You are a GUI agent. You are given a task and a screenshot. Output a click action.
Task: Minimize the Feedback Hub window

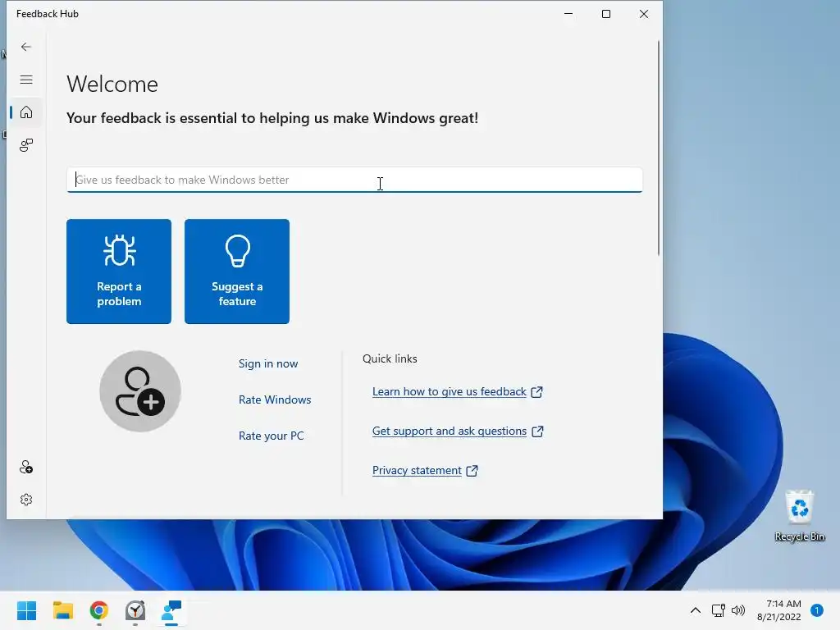click(x=568, y=14)
